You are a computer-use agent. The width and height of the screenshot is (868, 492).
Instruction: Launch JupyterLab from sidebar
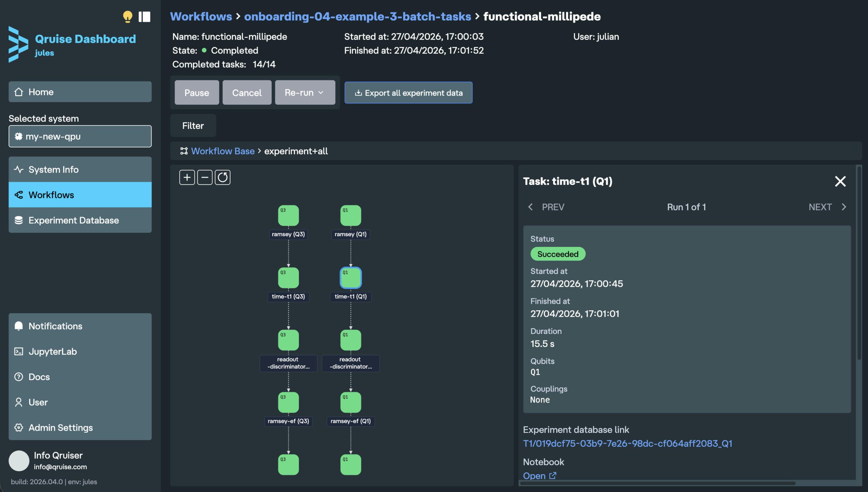[80, 351]
